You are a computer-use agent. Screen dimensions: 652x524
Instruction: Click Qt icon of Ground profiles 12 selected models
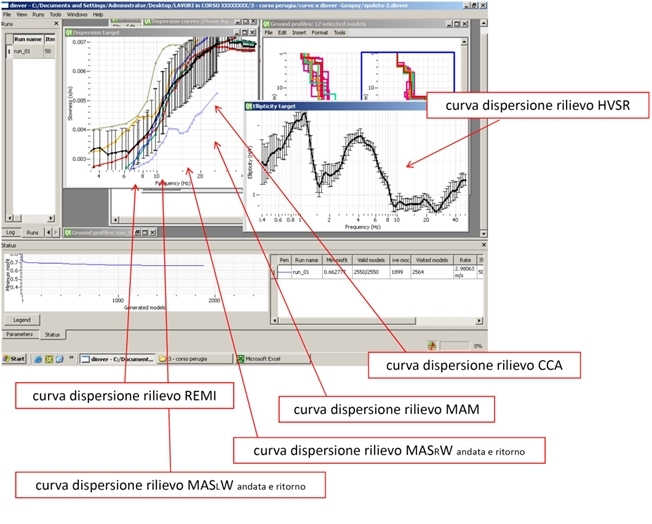[x=267, y=24]
